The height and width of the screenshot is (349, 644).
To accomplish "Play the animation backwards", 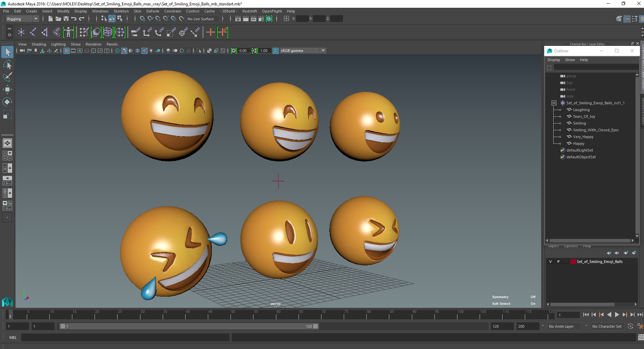I will click(x=609, y=315).
